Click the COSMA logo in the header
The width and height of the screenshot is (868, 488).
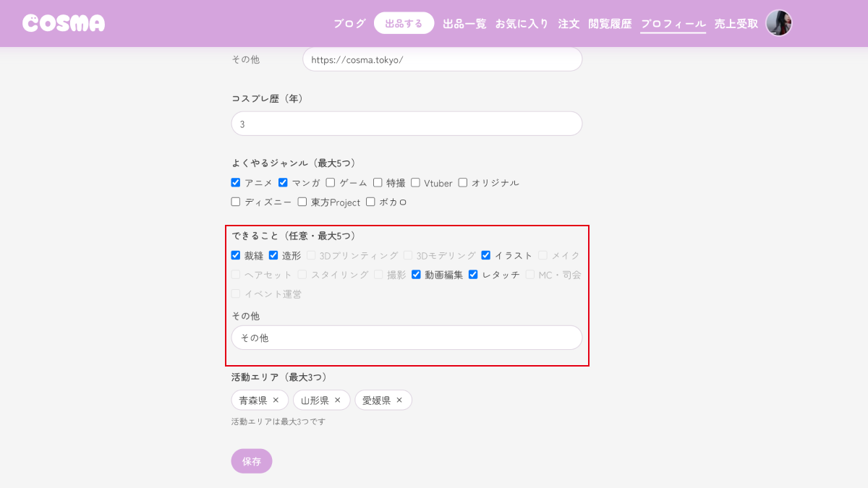click(64, 22)
